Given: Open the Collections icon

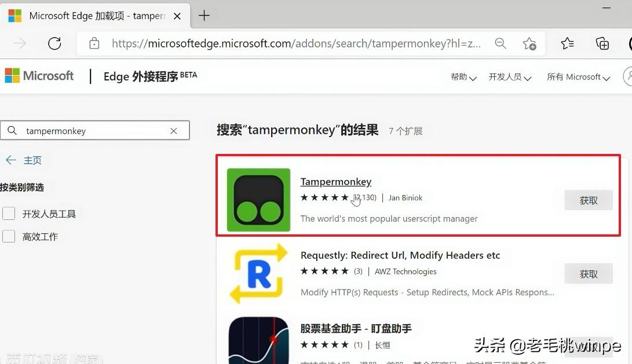Looking at the screenshot, I should 602,43.
